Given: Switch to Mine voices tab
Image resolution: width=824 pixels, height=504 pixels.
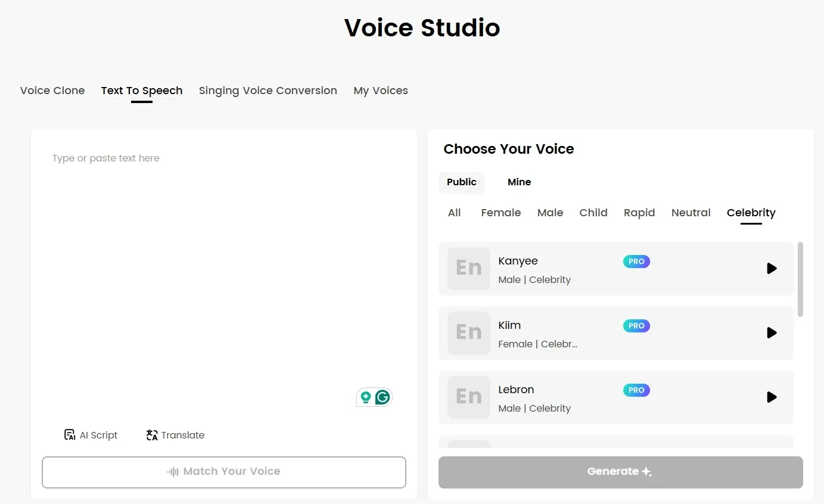Looking at the screenshot, I should click(x=519, y=182).
